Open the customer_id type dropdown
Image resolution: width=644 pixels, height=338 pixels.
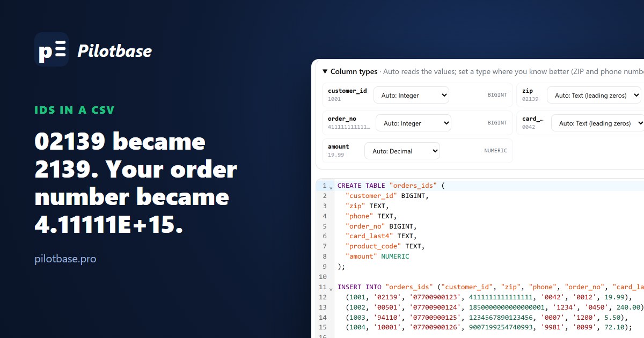411,95
